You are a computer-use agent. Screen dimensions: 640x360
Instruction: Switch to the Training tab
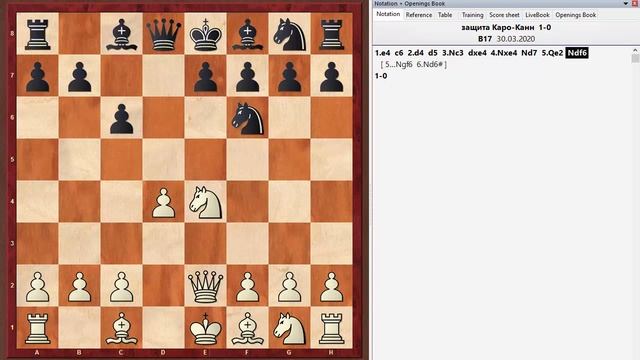[472, 15]
